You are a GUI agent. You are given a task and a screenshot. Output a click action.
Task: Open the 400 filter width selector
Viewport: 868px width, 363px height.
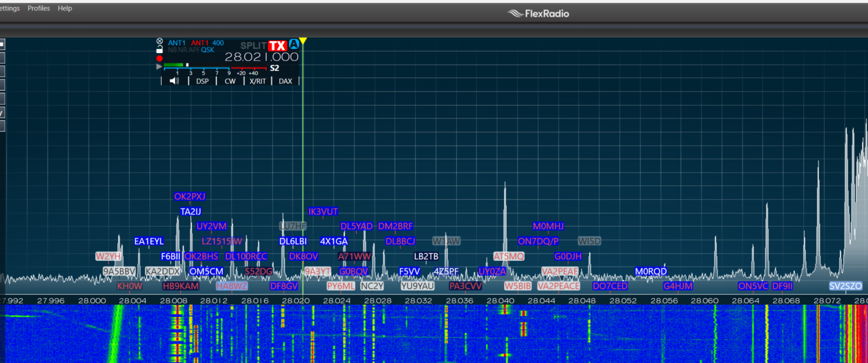(x=218, y=43)
